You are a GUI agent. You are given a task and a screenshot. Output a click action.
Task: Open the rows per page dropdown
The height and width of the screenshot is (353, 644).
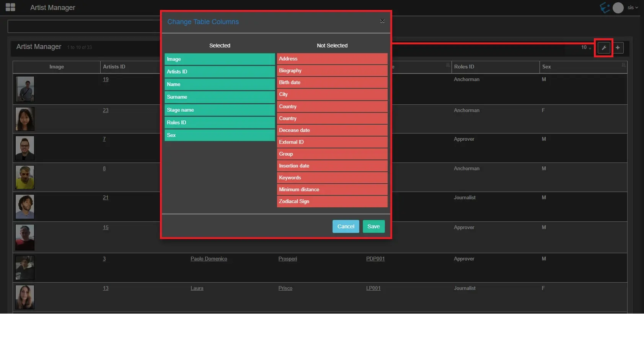click(586, 47)
